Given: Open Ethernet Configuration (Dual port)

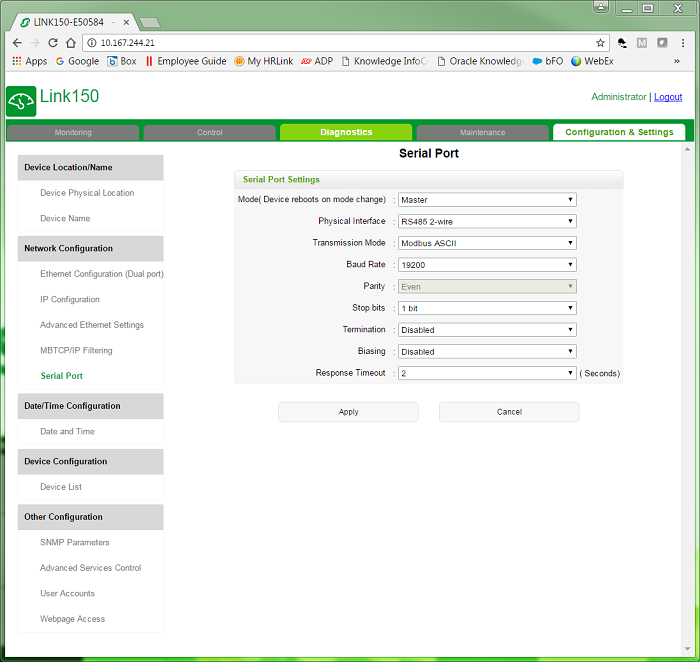Looking at the screenshot, I should tap(102, 274).
